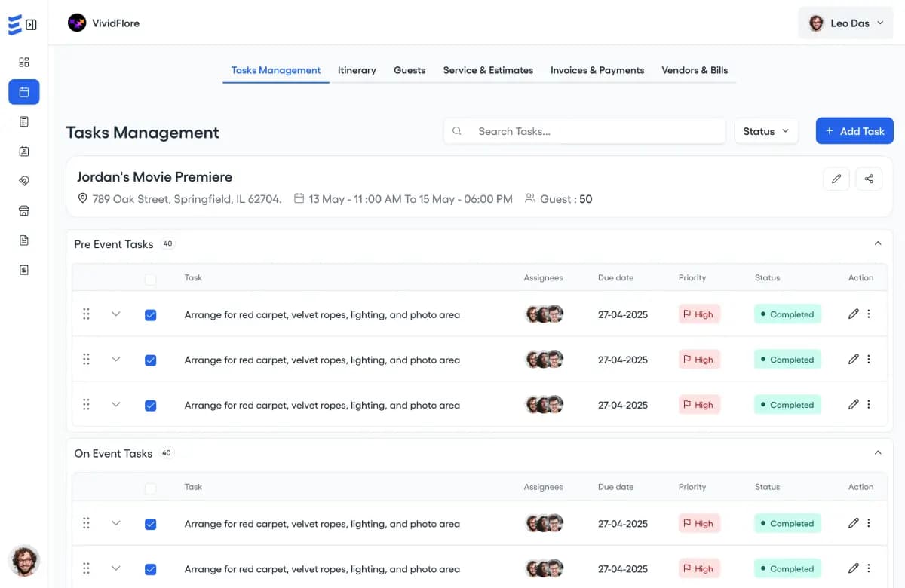This screenshot has height=588, width=905.
Task: Expand the first task row chevron
Action: (115, 314)
